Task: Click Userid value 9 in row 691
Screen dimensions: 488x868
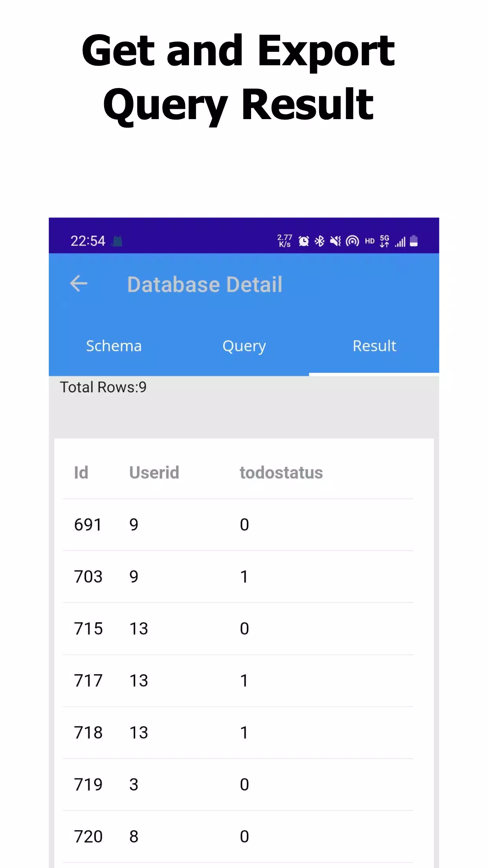Action: [x=134, y=525]
